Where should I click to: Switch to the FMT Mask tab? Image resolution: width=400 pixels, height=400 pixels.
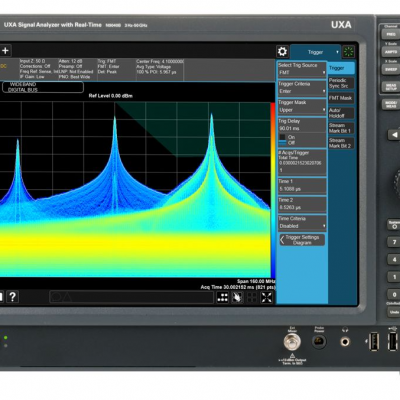coord(341,98)
